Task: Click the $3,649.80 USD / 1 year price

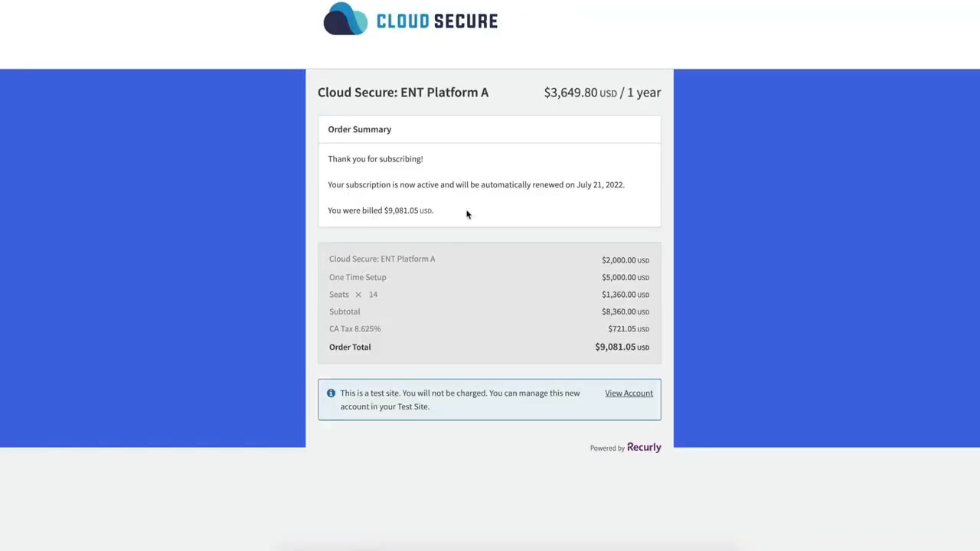Action: 603,93
